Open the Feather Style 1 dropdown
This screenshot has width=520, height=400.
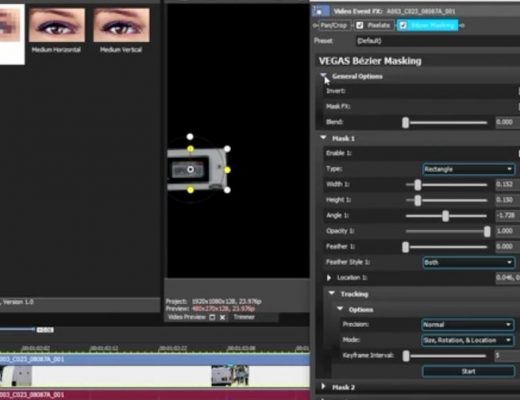coord(468,262)
